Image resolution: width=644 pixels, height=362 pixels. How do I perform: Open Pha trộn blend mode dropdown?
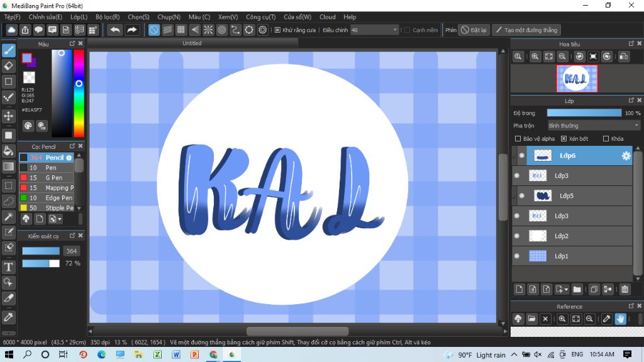[594, 126]
